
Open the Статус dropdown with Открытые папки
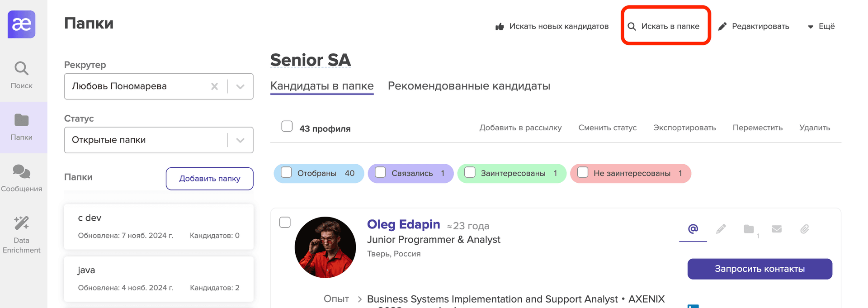click(240, 140)
